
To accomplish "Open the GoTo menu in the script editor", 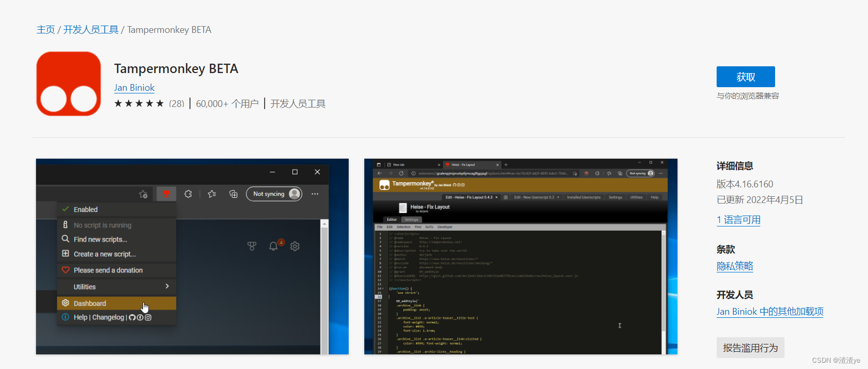I will pos(429,227).
